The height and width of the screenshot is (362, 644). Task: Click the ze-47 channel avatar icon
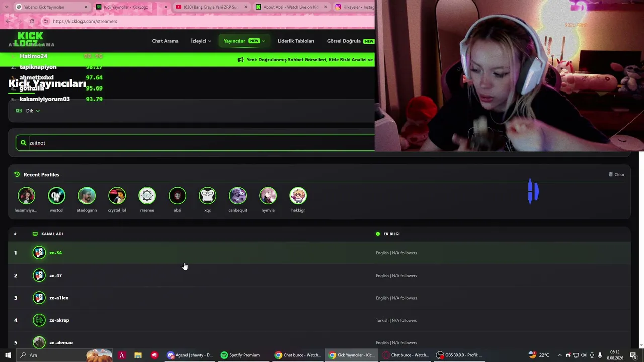39,275
